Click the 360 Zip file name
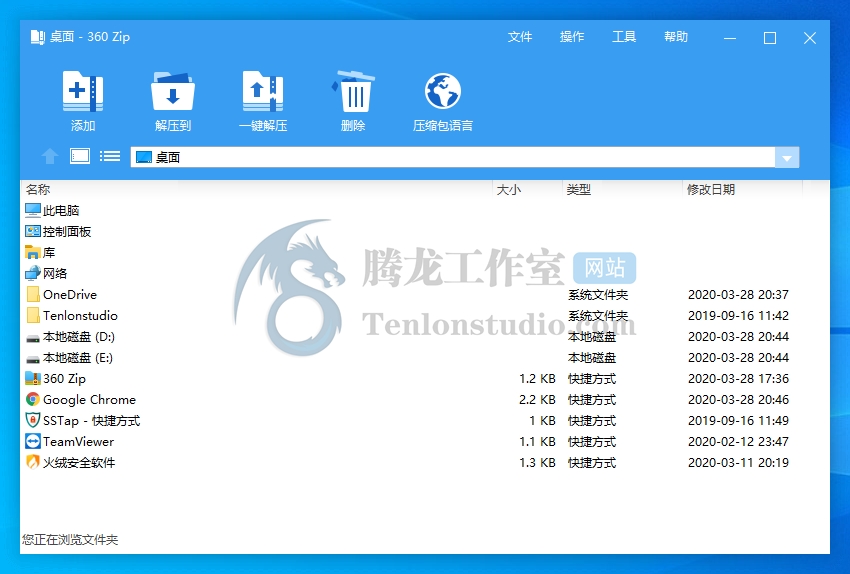The height and width of the screenshot is (574, 850). 65,378
